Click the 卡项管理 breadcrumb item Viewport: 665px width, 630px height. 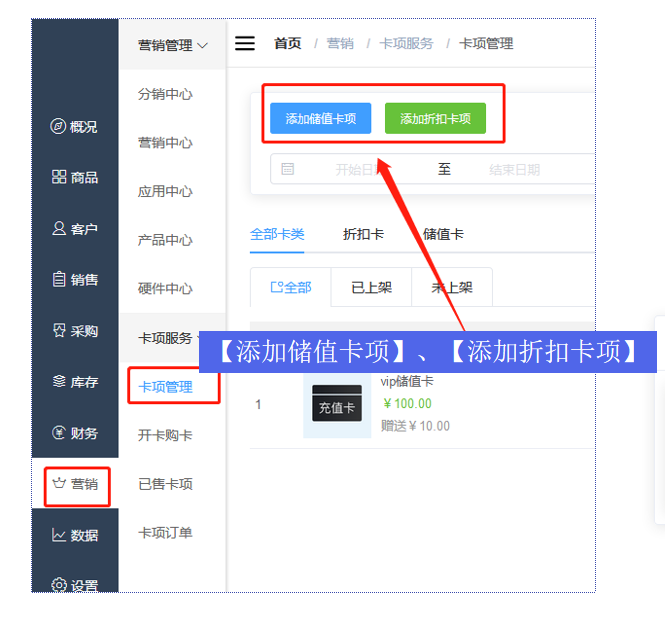click(x=486, y=43)
